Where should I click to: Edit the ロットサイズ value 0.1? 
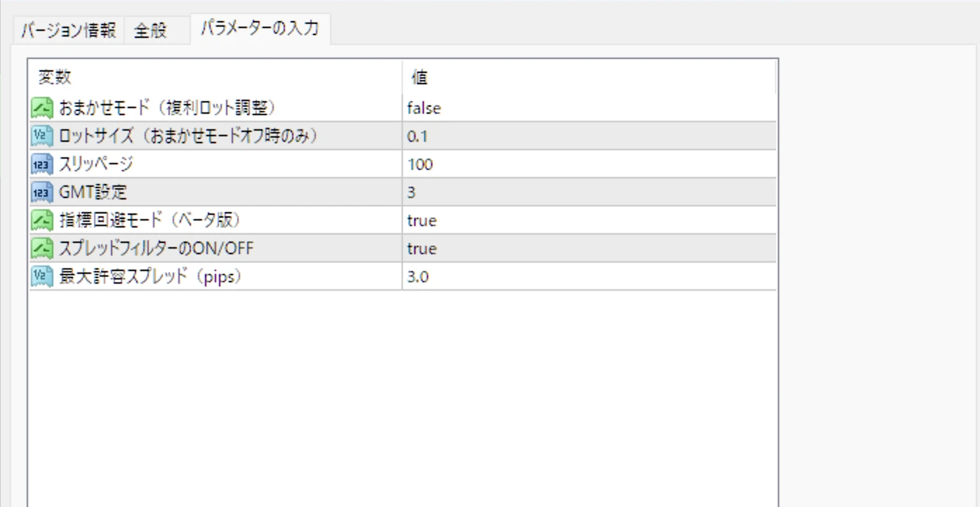[416, 136]
